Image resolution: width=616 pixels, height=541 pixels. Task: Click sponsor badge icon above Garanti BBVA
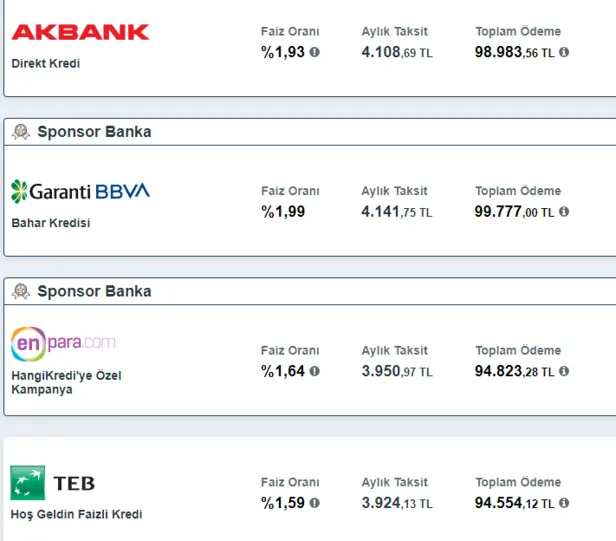point(21,132)
